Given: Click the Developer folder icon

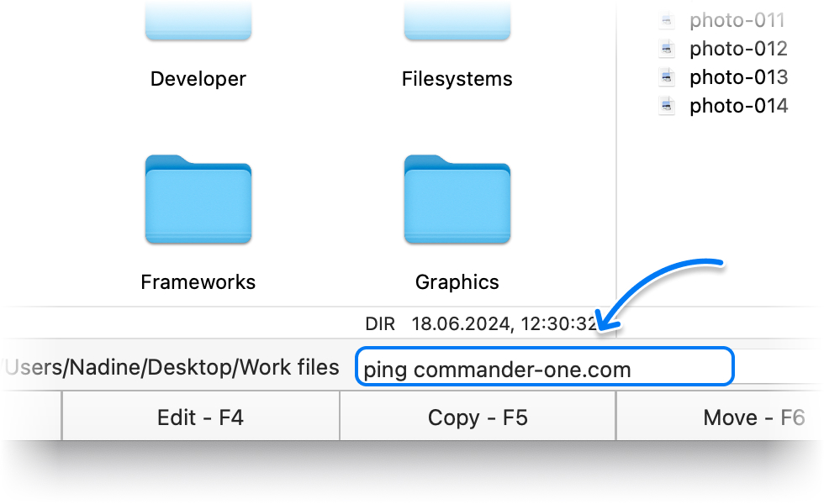Looking at the screenshot, I should point(198,20).
